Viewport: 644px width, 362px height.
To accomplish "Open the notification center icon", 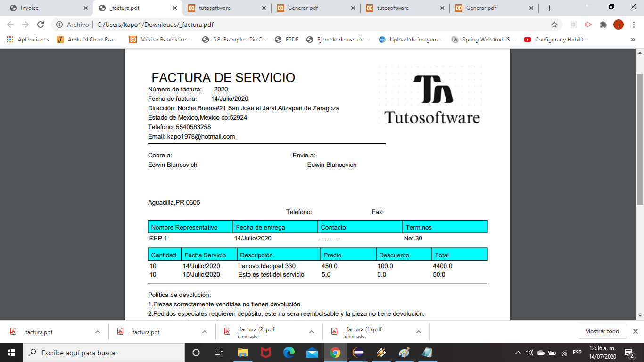I will coord(629,353).
